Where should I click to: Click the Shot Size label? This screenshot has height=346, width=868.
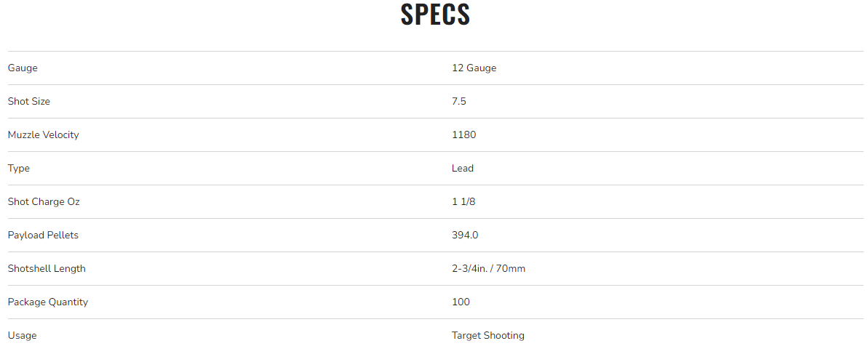coord(29,102)
